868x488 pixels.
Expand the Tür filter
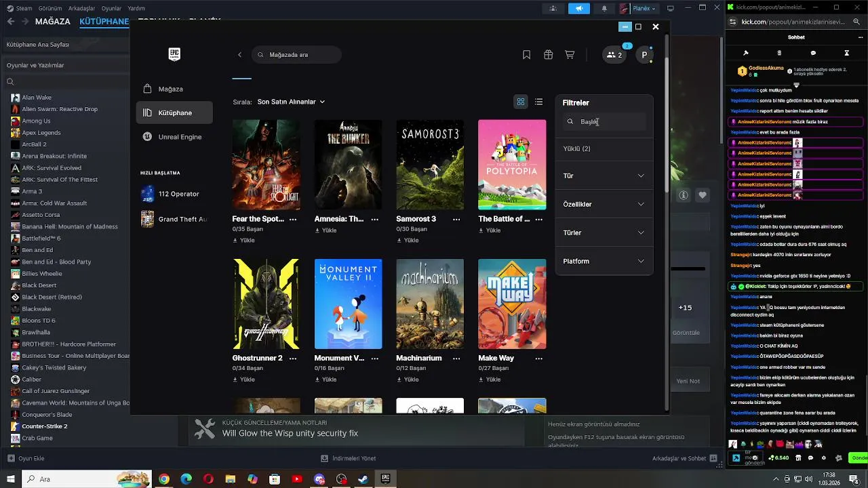pyautogui.click(x=604, y=176)
